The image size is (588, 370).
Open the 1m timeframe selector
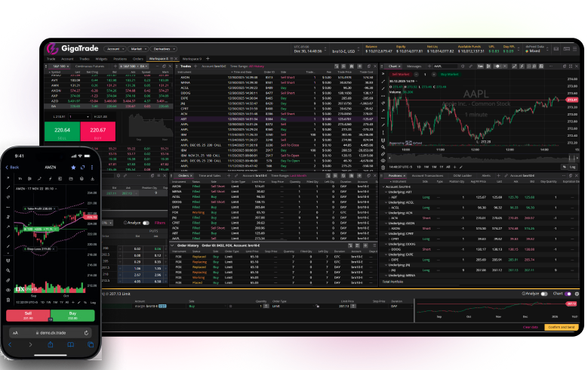[x=480, y=66]
